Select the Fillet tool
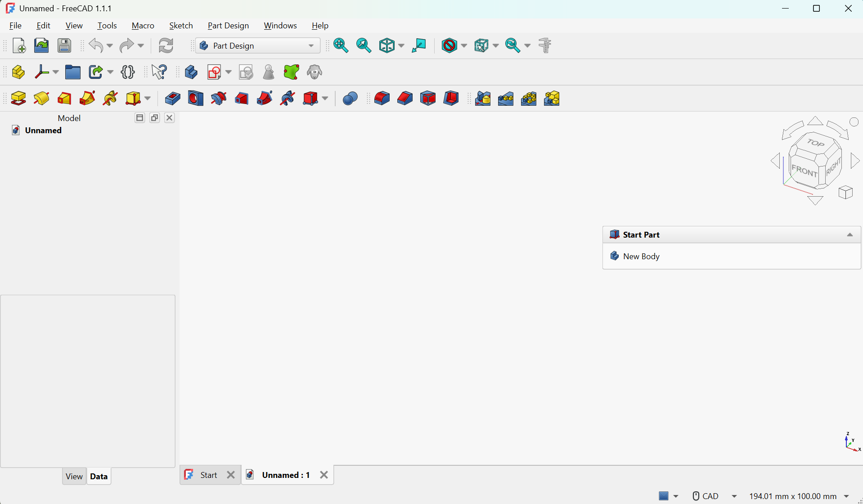The image size is (863, 504). click(382, 98)
